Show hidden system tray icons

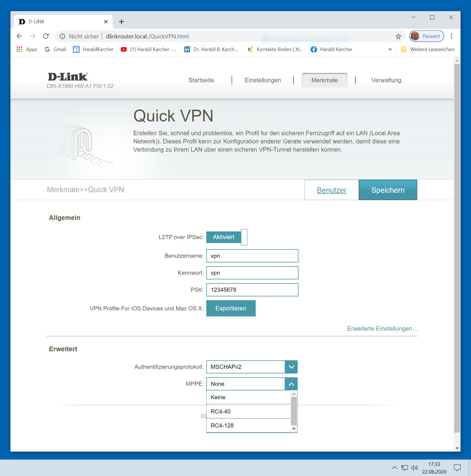395,467
